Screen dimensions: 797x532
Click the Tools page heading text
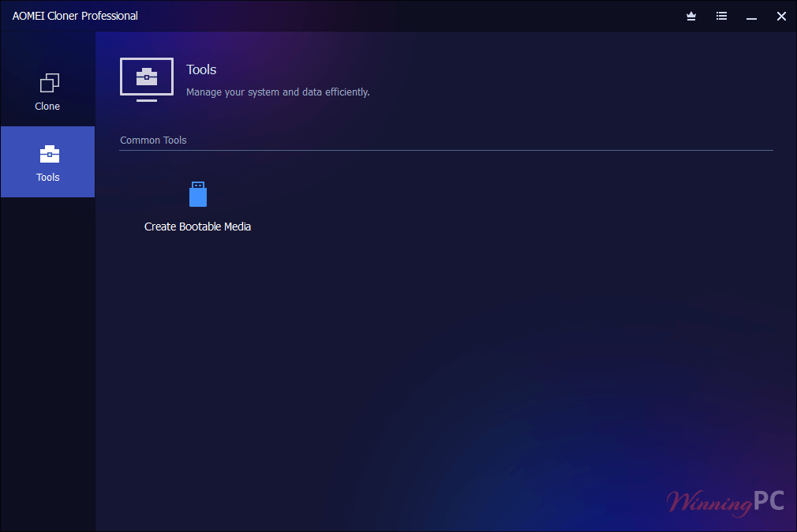pos(201,69)
